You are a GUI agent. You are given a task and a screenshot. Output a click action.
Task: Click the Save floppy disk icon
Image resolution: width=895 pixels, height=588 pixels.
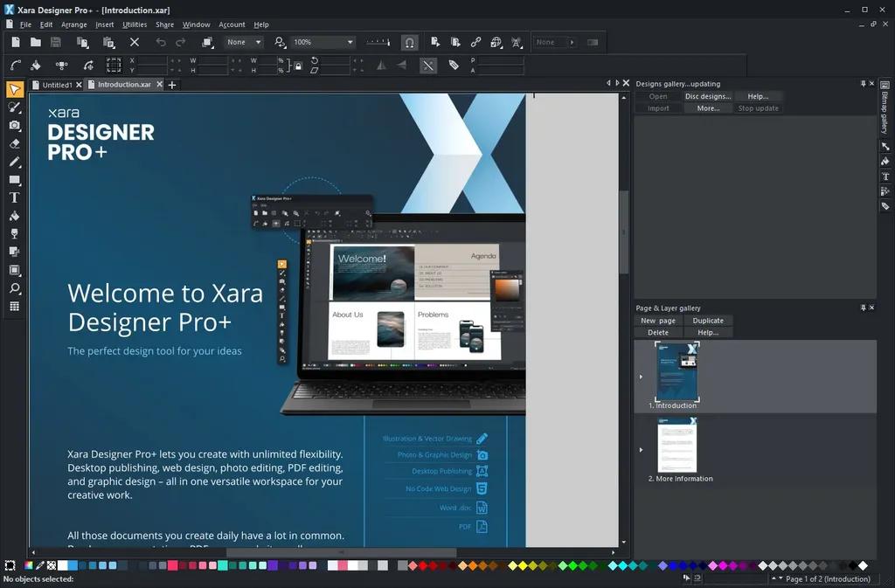coord(55,42)
